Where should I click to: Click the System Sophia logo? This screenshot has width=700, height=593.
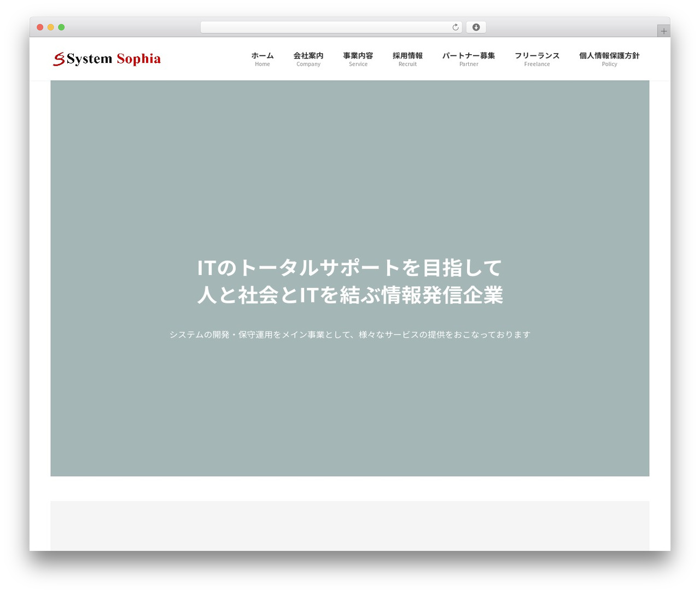click(107, 59)
